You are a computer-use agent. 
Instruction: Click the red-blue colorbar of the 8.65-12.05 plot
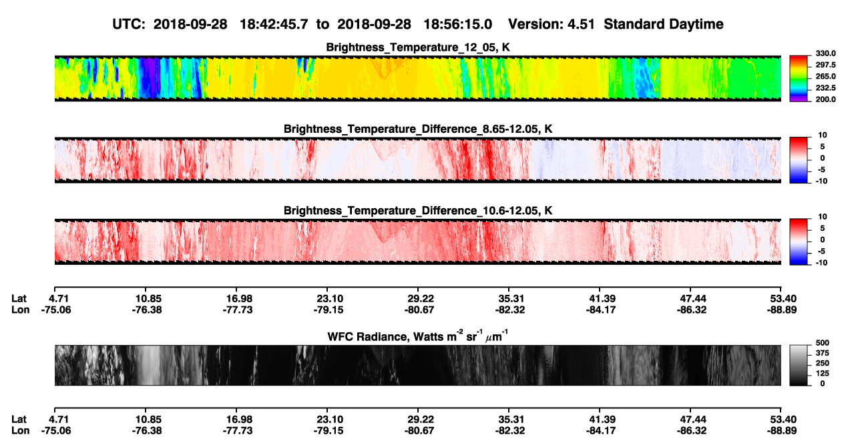[x=799, y=158]
